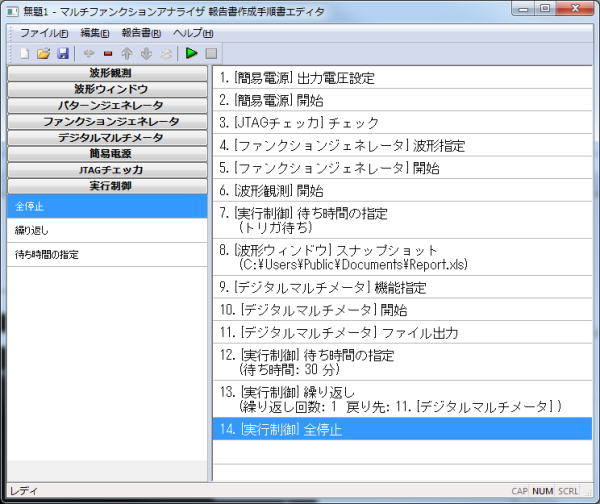Delete step using red minus icon
This screenshot has height=504, width=600.
click(x=108, y=54)
